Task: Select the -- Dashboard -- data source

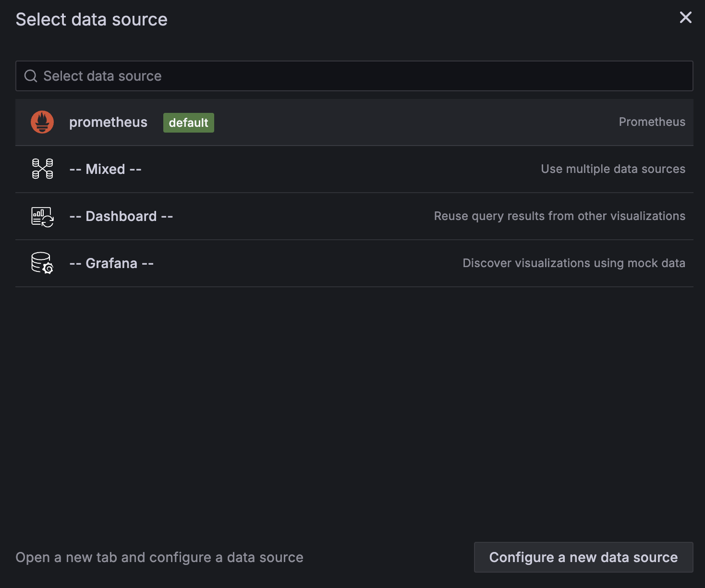Action: click(x=354, y=216)
